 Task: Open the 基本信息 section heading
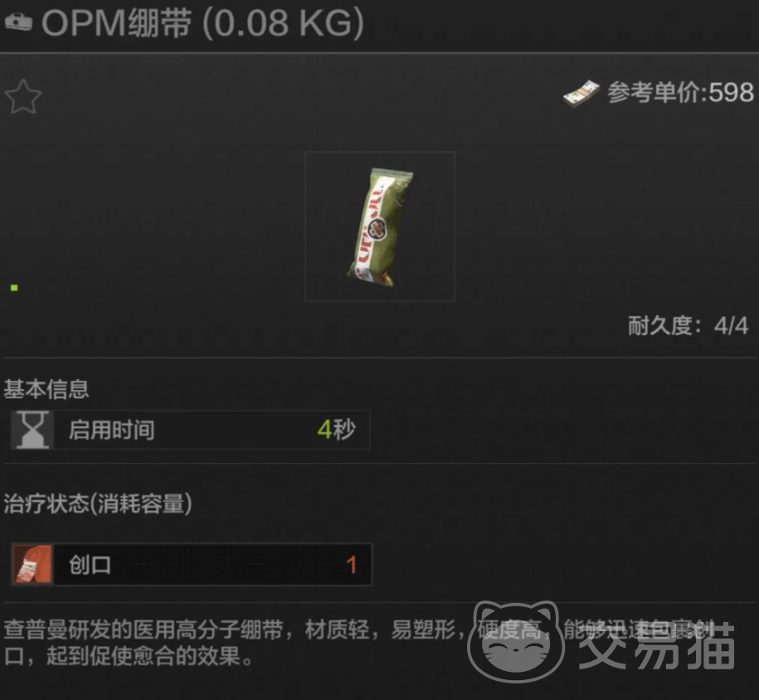click(x=46, y=389)
